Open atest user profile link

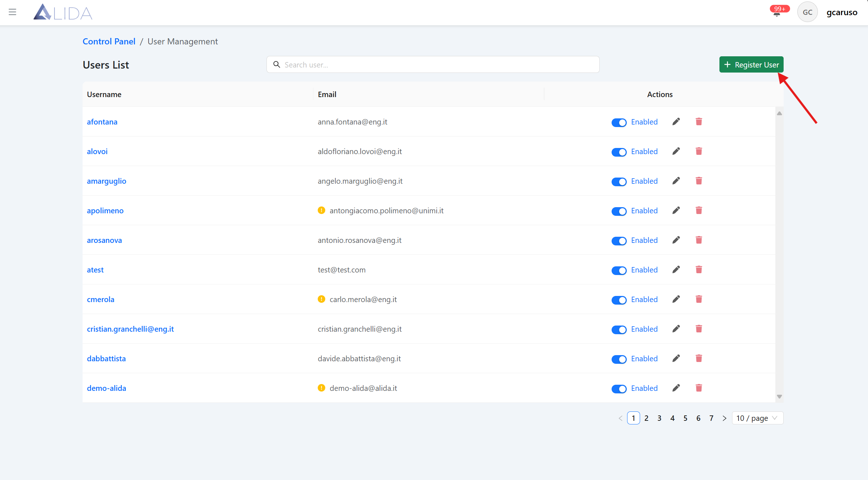[95, 270]
